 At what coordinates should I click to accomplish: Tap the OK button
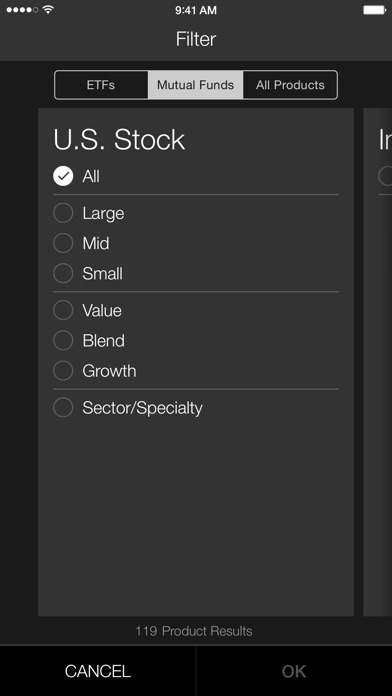coord(294,671)
